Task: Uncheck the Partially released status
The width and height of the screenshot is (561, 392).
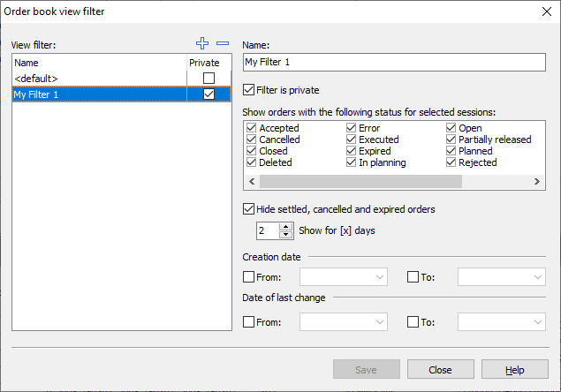Action: pyautogui.click(x=451, y=139)
